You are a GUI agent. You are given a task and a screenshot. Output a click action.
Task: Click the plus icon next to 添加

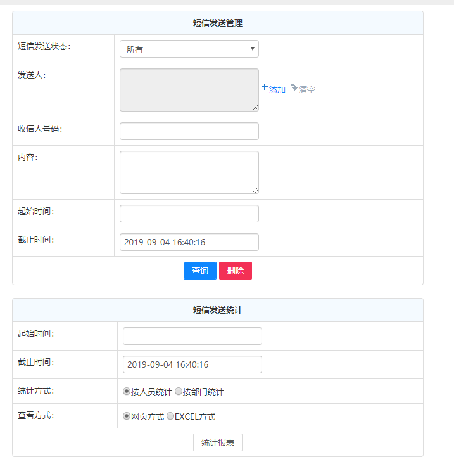(265, 87)
